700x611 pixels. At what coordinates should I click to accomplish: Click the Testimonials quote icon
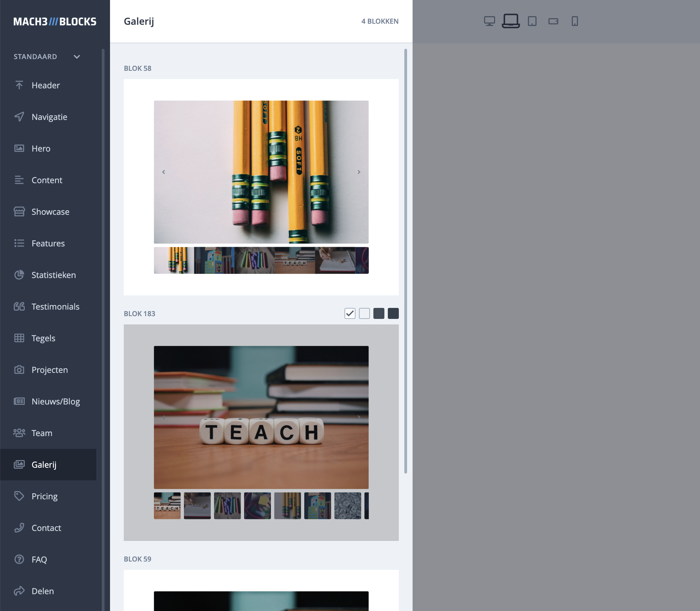tap(19, 307)
